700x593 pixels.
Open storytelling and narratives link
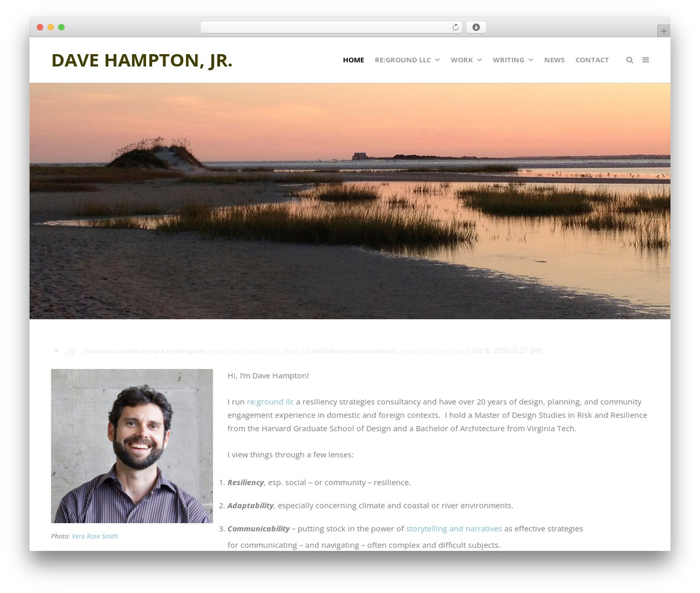tap(454, 528)
